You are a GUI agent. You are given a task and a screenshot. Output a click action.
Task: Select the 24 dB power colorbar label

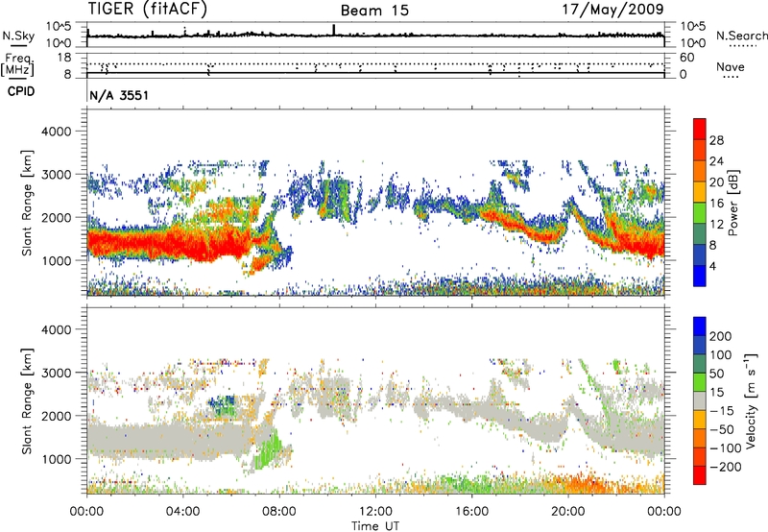[716, 161]
